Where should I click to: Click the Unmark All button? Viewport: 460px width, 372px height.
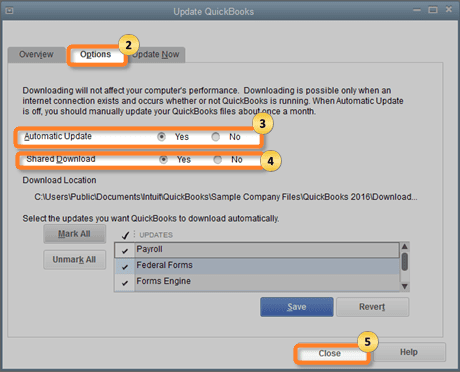click(x=75, y=259)
